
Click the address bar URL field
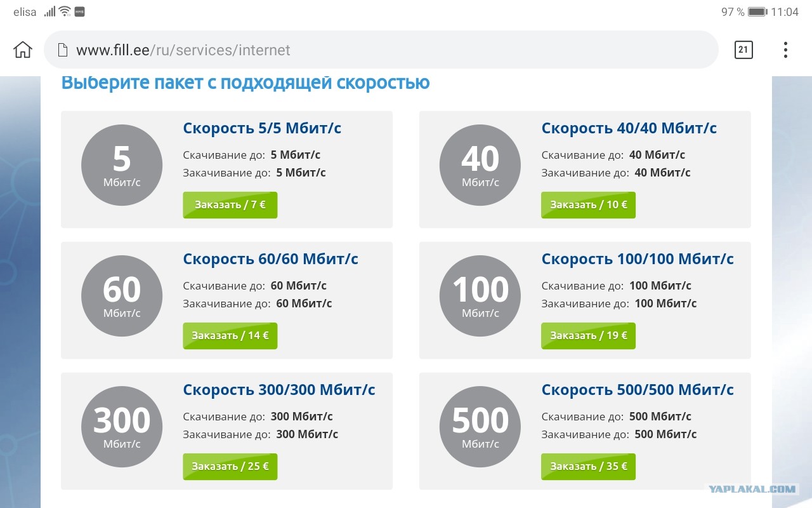(x=381, y=50)
